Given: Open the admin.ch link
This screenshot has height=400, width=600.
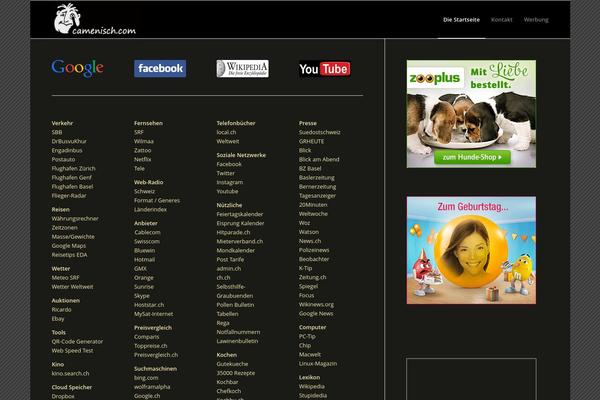Looking at the screenshot, I should [x=228, y=269].
